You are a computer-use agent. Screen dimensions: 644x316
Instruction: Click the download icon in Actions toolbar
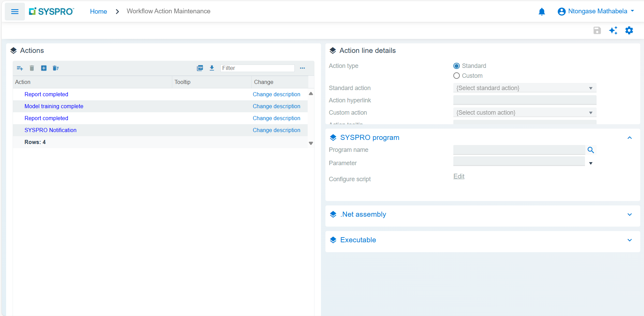point(212,68)
